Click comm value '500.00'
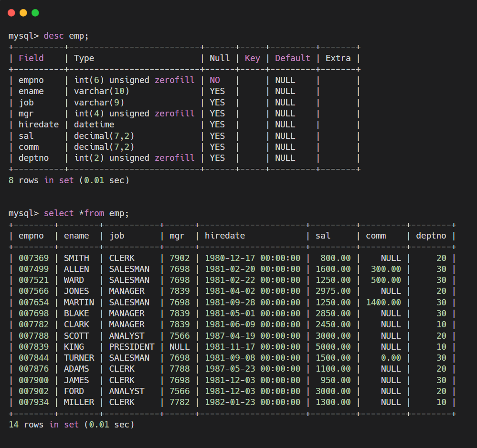 click(386, 280)
